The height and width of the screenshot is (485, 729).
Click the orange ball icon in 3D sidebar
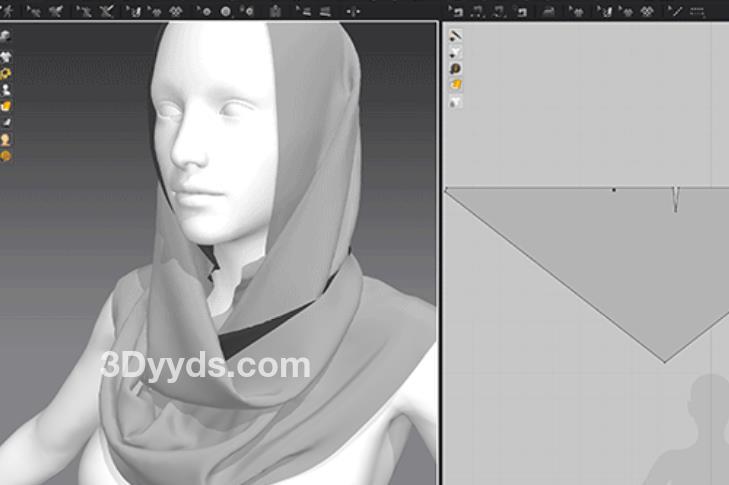[6, 156]
